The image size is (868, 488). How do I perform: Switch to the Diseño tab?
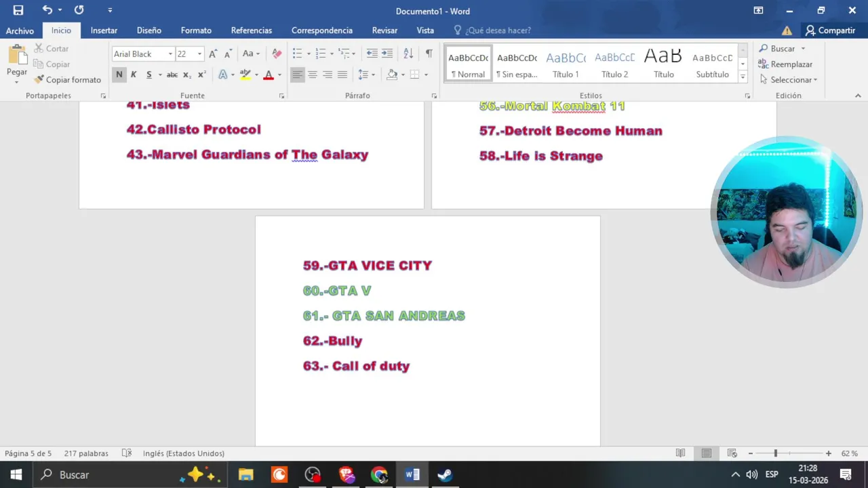pyautogui.click(x=149, y=30)
